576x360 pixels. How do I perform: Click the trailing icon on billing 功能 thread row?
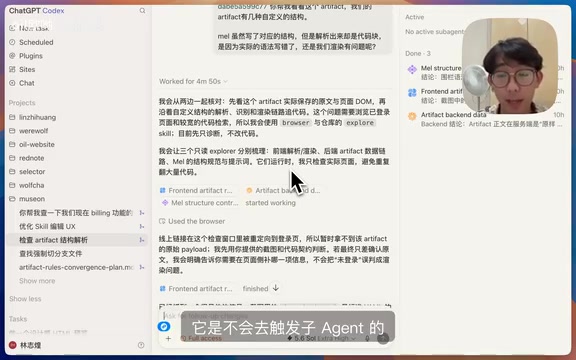tap(141, 213)
